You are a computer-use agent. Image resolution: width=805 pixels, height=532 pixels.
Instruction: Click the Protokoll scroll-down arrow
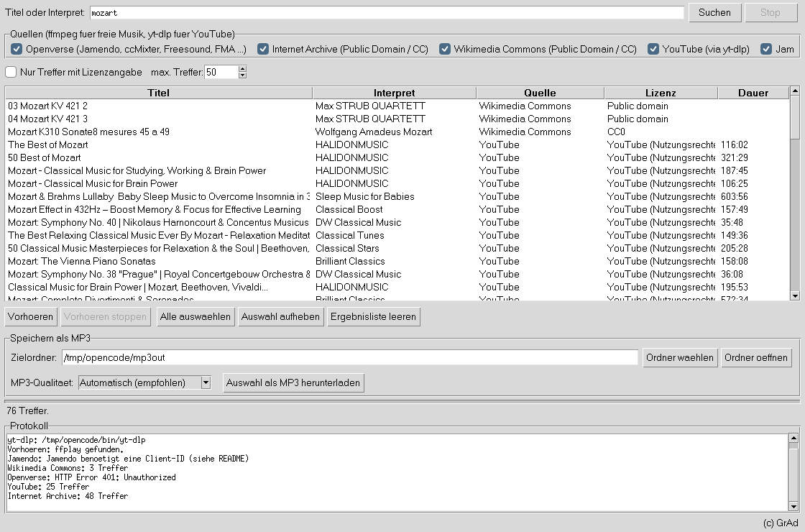click(x=793, y=507)
